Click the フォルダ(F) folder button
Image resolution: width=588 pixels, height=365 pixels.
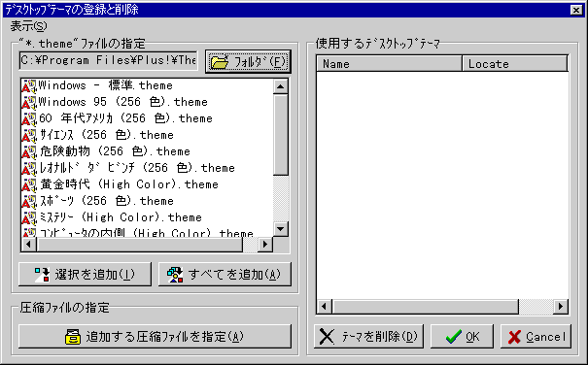[x=248, y=62]
